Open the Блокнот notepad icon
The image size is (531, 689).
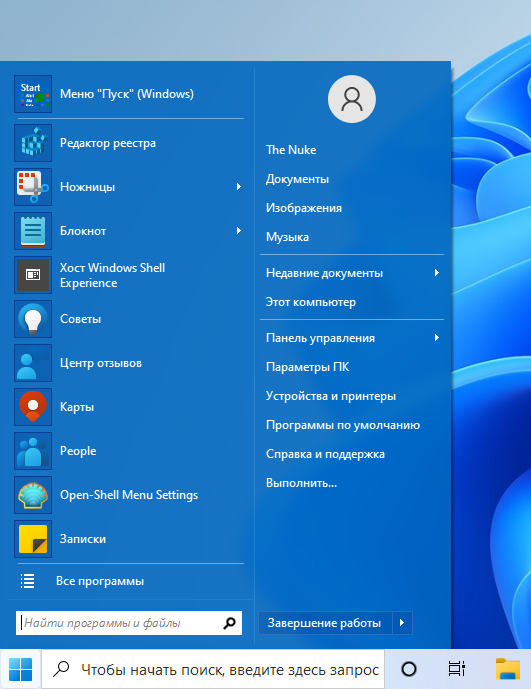33,231
